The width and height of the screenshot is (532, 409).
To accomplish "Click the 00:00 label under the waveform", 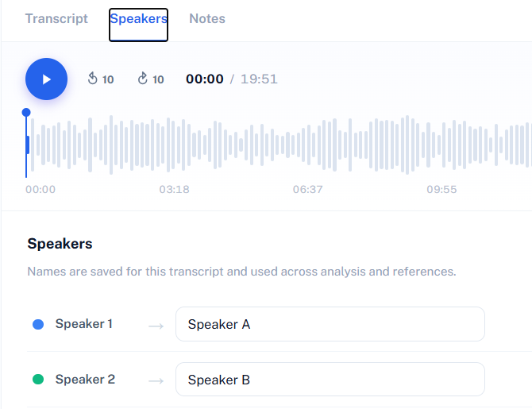I will click(40, 189).
